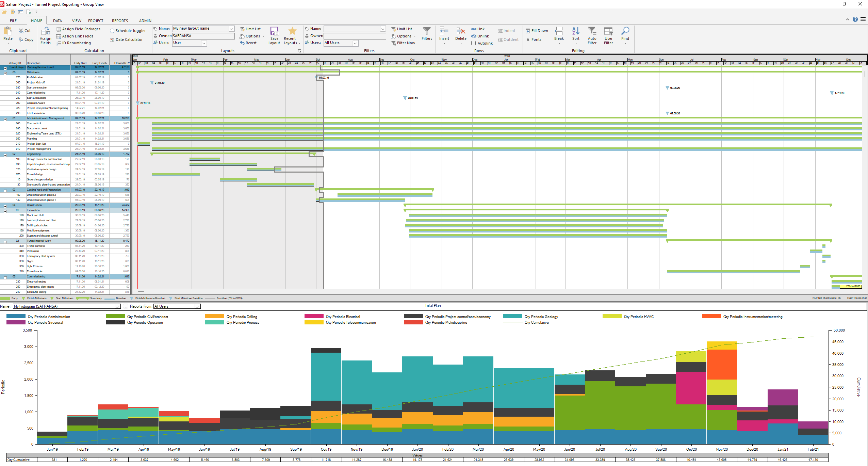Click the Qty Periodic Drilling legend swatch

tap(215, 317)
